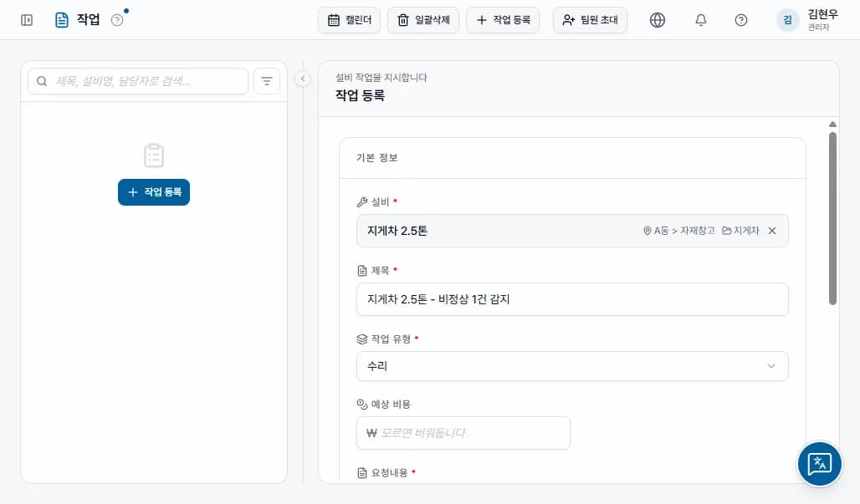Click the floating translate button

[819, 464]
